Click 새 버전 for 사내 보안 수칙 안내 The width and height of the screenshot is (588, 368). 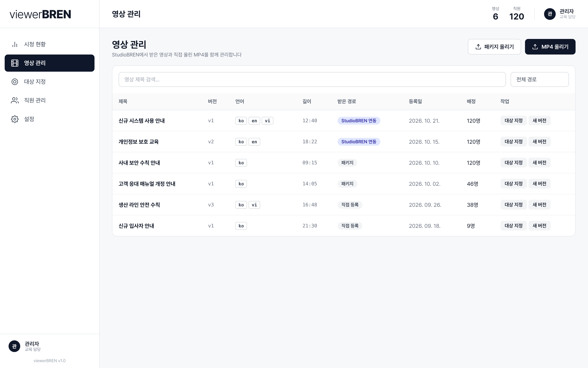539,163
